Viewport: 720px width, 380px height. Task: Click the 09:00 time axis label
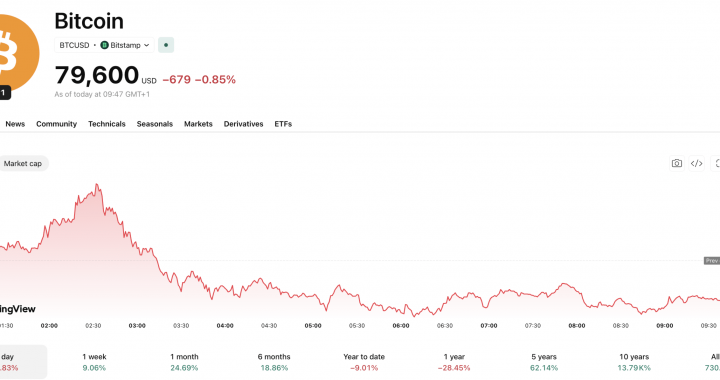point(664,325)
